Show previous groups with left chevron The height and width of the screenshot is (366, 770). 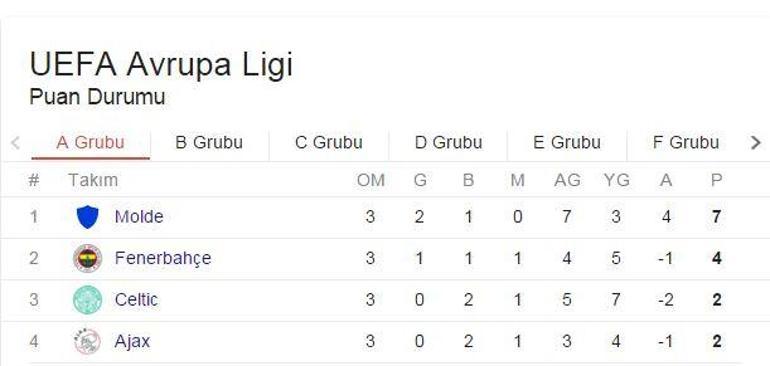pyautogui.click(x=15, y=143)
